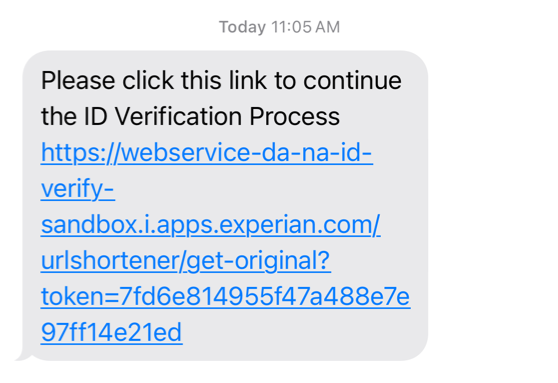558x383 pixels.
Task: Tap "token=" parameter name in the link
Action: (80, 297)
